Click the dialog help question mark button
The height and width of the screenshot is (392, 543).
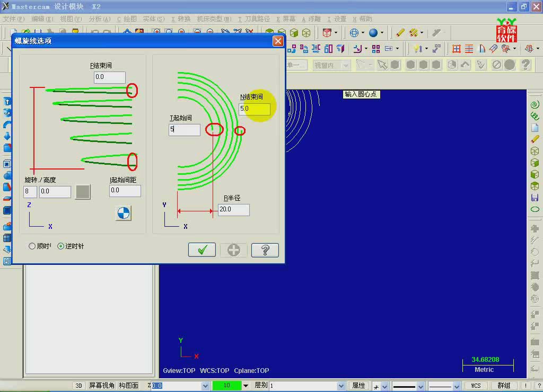(x=265, y=250)
